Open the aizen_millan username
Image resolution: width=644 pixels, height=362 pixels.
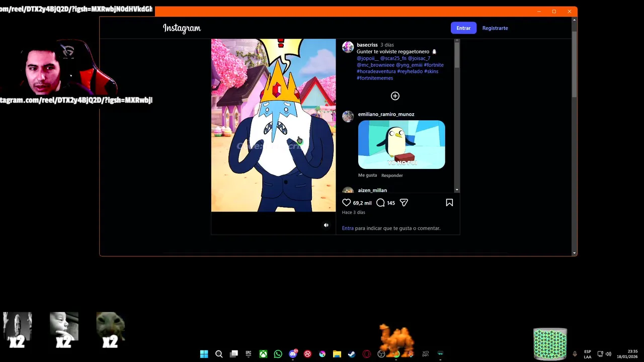tap(372, 191)
